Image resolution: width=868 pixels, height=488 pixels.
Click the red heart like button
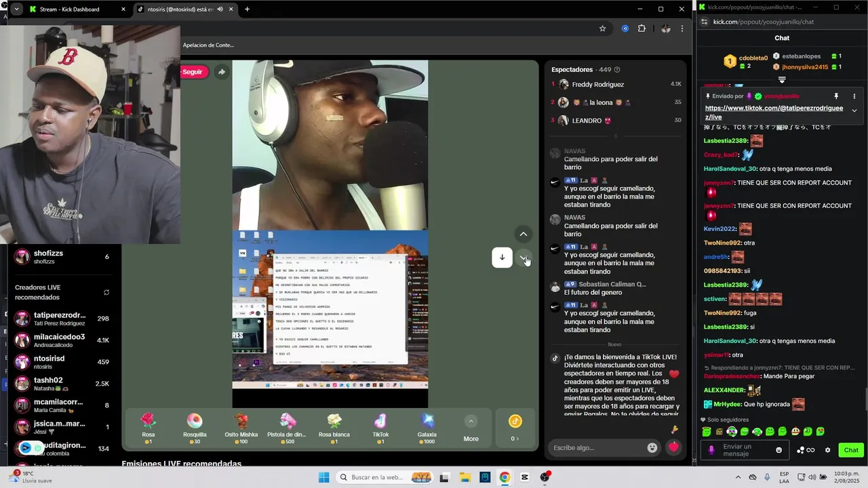click(x=673, y=447)
